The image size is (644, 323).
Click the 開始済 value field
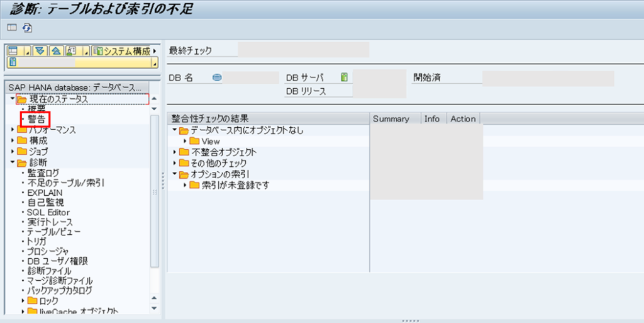click(x=548, y=79)
